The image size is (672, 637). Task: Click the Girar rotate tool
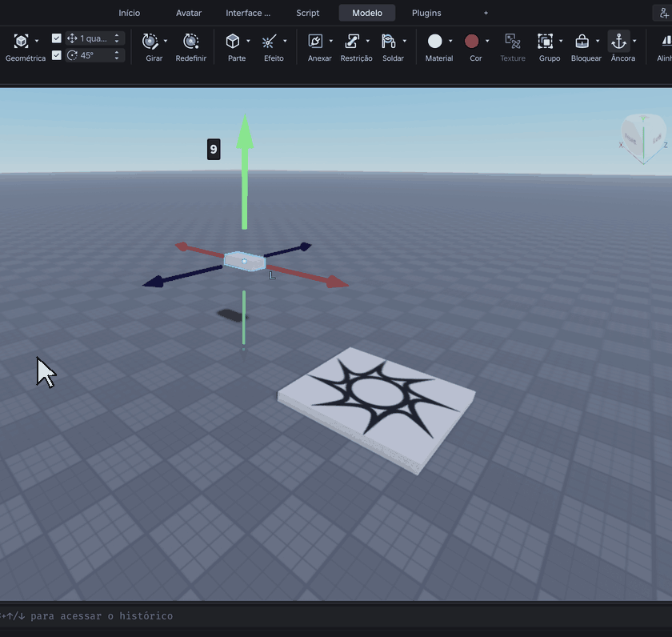[150, 41]
